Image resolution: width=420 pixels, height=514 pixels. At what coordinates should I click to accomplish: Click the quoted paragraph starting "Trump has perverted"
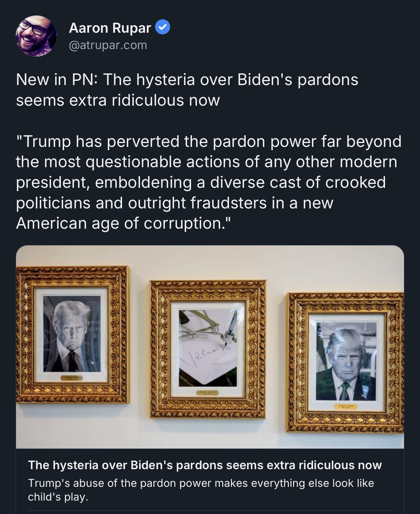pyautogui.click(x=208, y=182)
